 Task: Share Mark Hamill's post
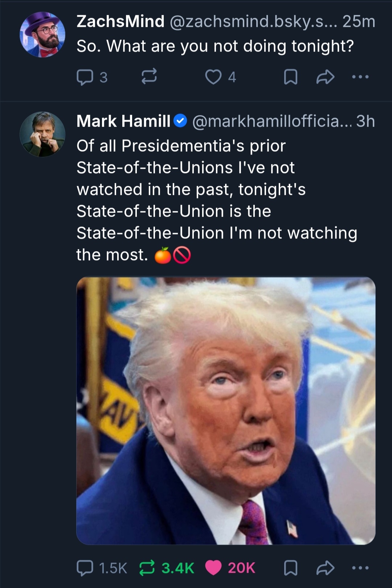pos(325,568)
